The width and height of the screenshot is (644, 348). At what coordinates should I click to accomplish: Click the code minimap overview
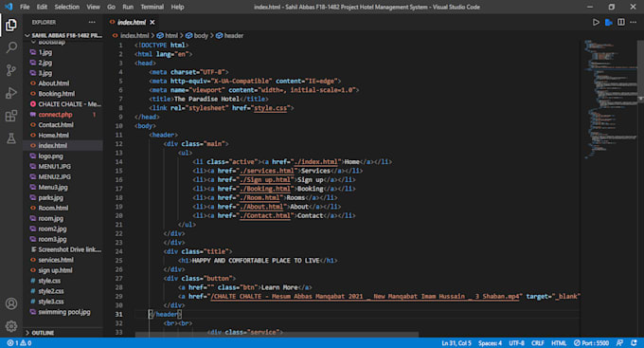click(610, 99)
